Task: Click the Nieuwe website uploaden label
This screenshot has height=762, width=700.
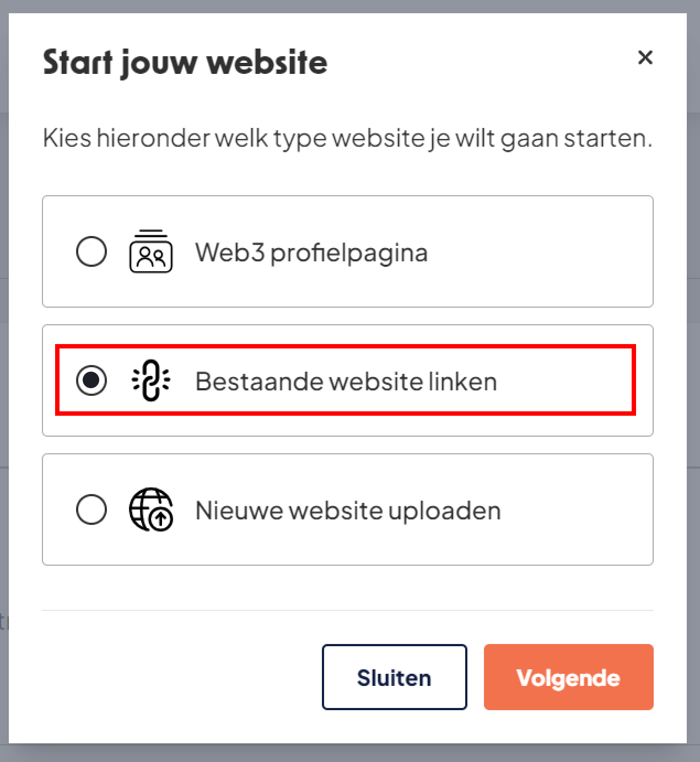Action: click(348, 510)
